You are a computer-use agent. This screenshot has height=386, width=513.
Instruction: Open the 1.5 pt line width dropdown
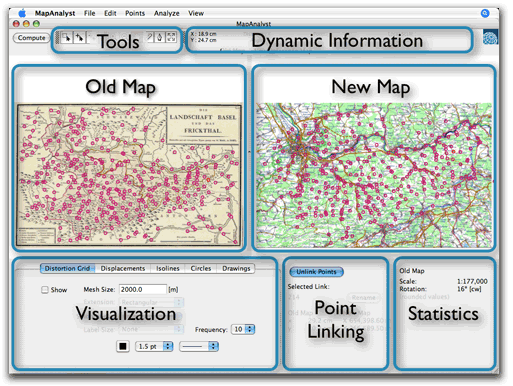click(154, 346)
